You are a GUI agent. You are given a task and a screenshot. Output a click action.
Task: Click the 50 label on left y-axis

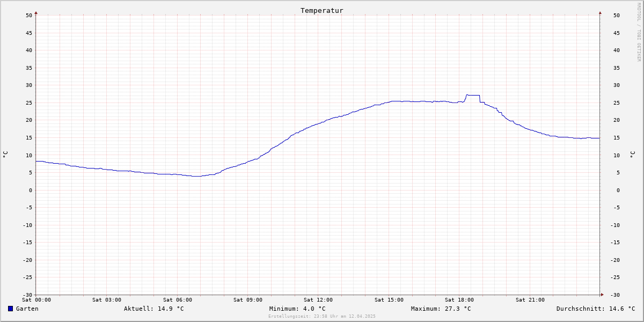click(29, 15)
